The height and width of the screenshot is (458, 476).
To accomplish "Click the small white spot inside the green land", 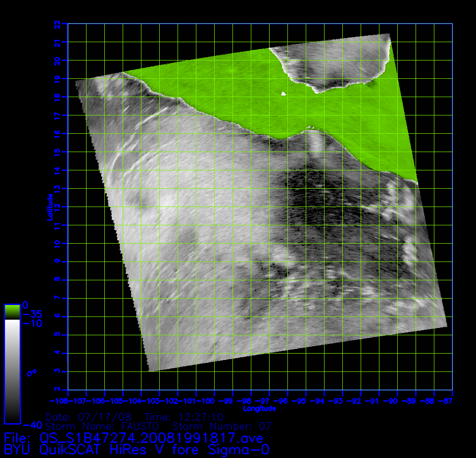I will point(283,94).
